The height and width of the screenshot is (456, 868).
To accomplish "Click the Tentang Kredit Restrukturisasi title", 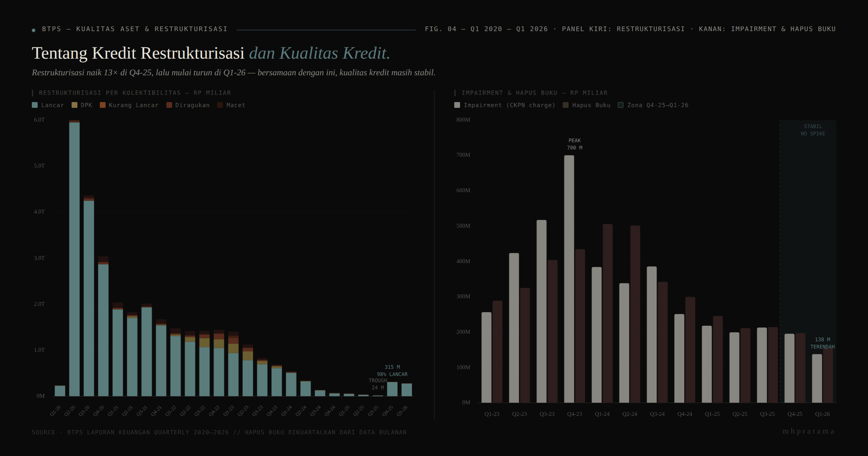I will pyautogui.click(x=138, y=53).
